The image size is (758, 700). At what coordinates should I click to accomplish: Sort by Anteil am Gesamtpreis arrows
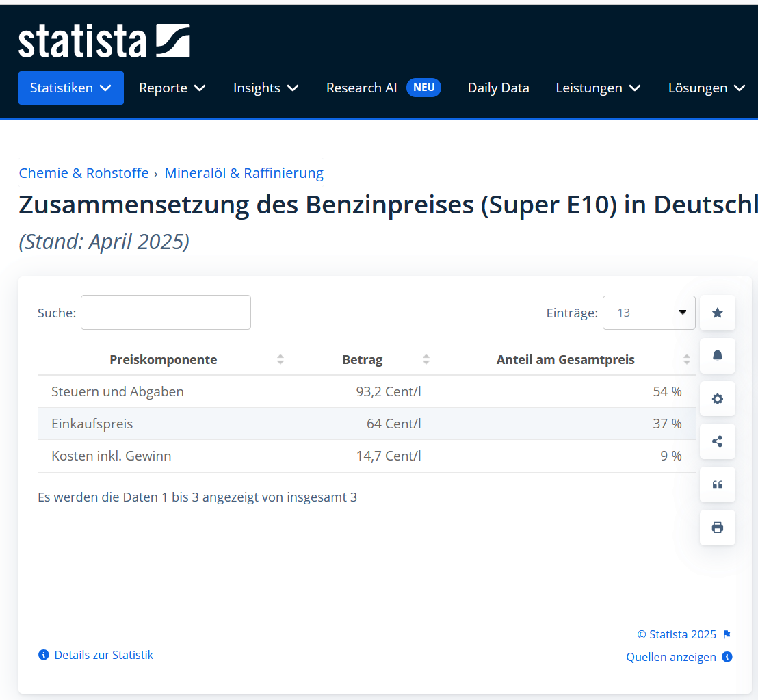[686, 359]
